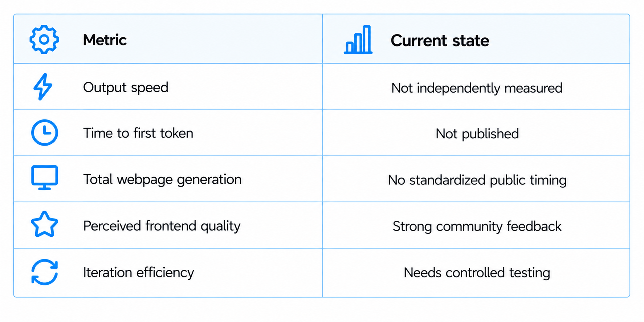Click the Needs controlled testing cell
Screen dimensions: 644x322
477,273
